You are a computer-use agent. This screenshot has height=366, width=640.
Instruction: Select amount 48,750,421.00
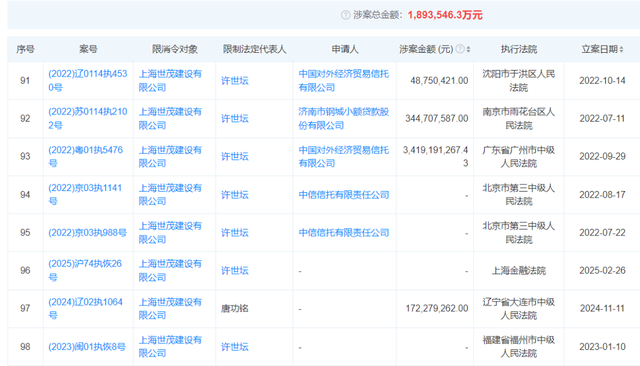(x=439, y=81)
